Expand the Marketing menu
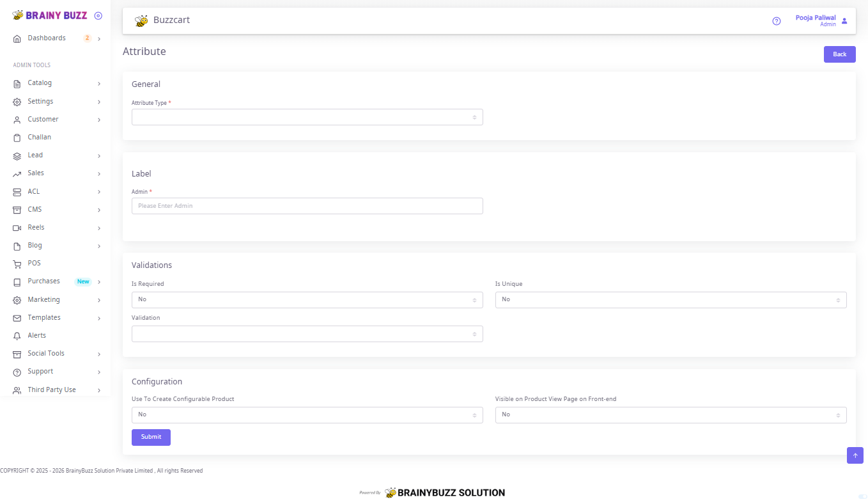This screenshot has width=868, height=504. click(56, 300)
